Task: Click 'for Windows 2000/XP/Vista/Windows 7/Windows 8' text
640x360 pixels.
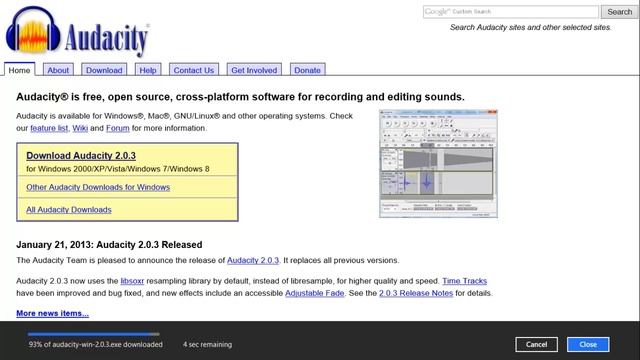Action: point(118,169)
